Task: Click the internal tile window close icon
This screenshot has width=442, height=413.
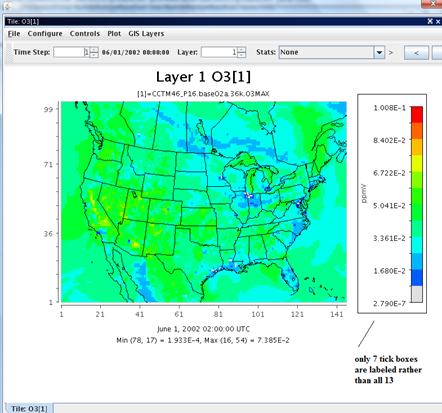Action: click(x=438, y=21)
